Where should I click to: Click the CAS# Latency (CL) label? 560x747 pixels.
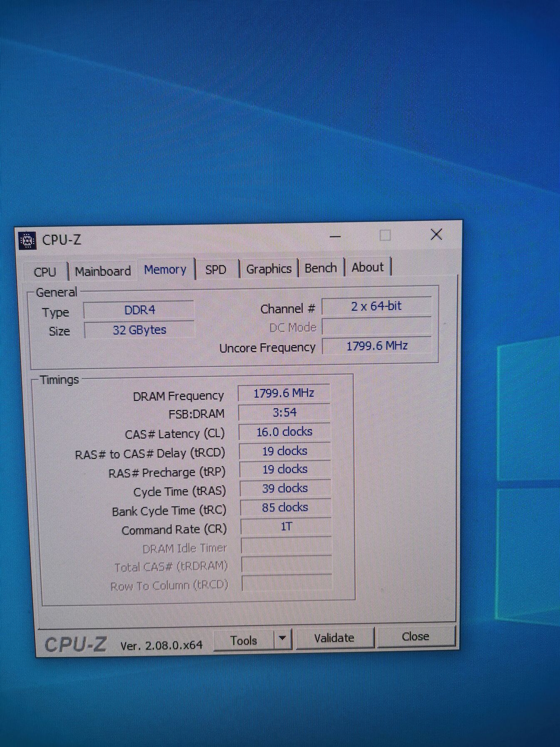coord(175,434)
